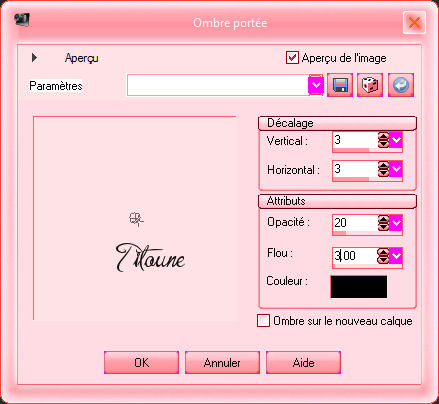Screen dimensions: 439x404
Task: Click the Aide button
Action: coord(303,362)
